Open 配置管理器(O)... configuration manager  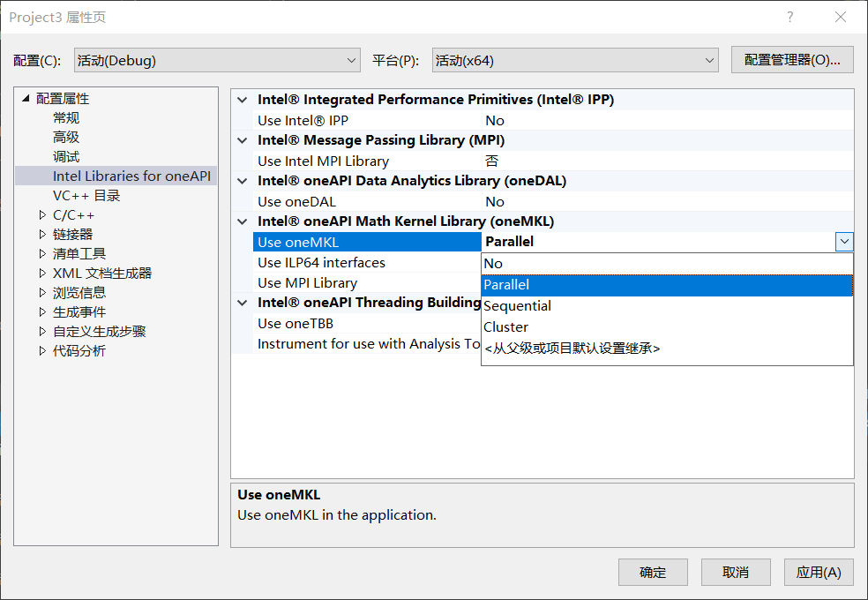coord(792,60)
